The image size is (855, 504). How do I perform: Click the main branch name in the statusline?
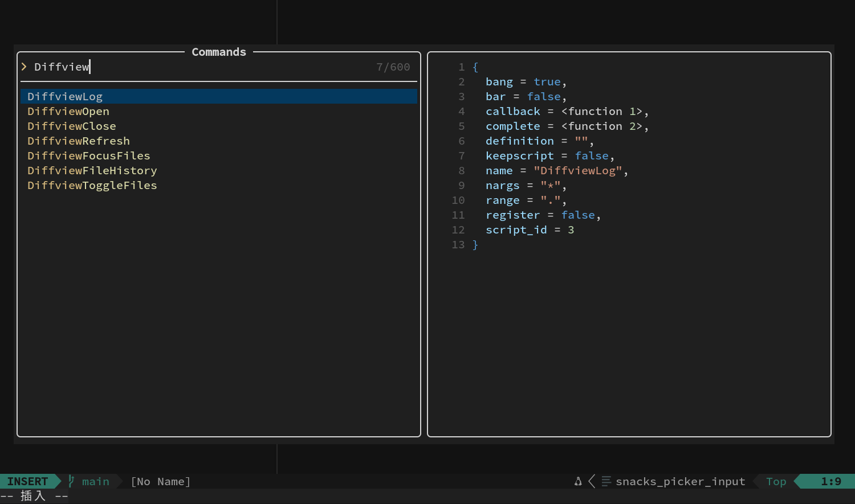tap(96, 481)
